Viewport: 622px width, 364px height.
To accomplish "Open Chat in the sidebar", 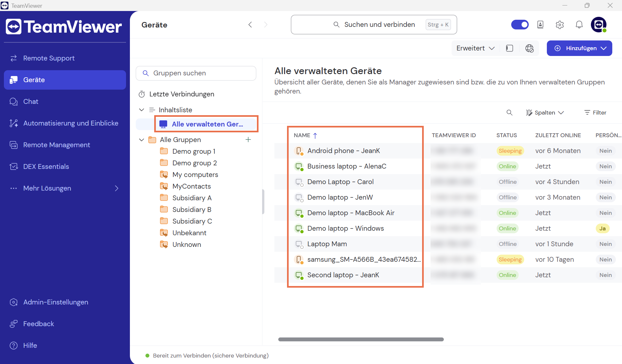I will point(30,102).
